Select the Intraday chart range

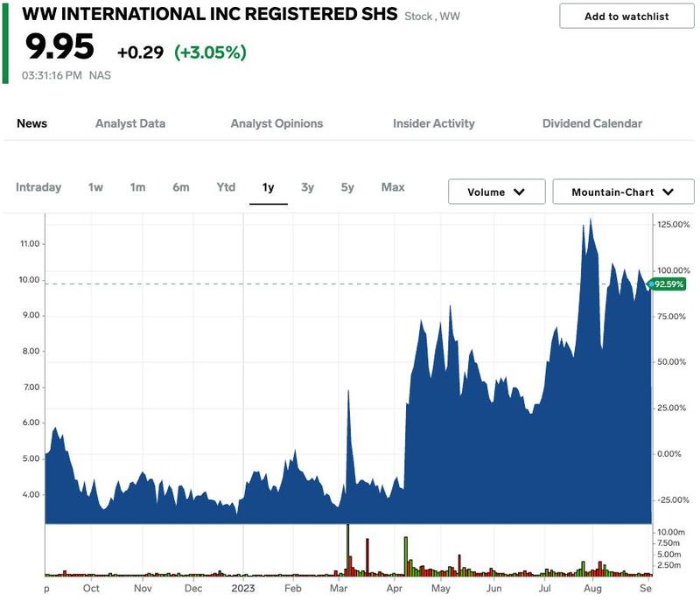coord(38,187)
